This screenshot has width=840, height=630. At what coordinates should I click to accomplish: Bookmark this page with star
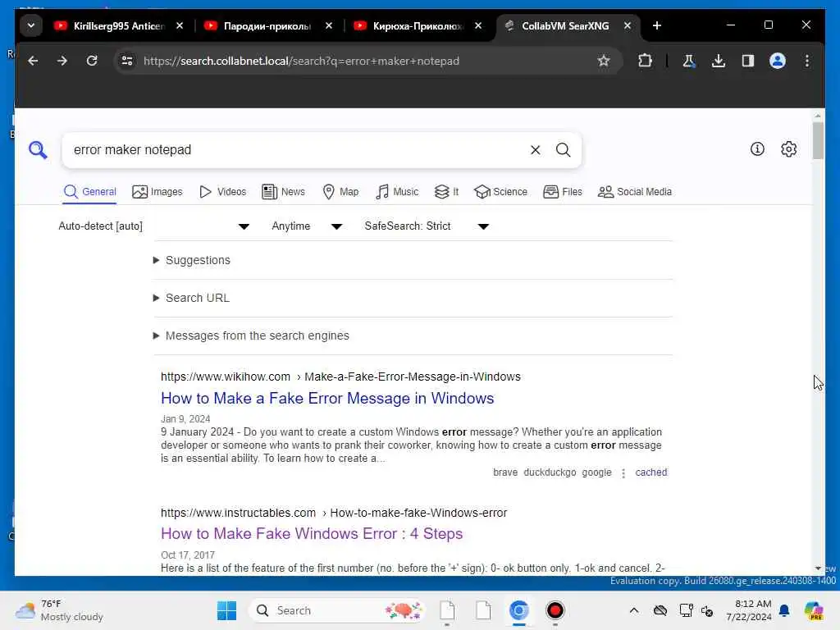(604, 61)
